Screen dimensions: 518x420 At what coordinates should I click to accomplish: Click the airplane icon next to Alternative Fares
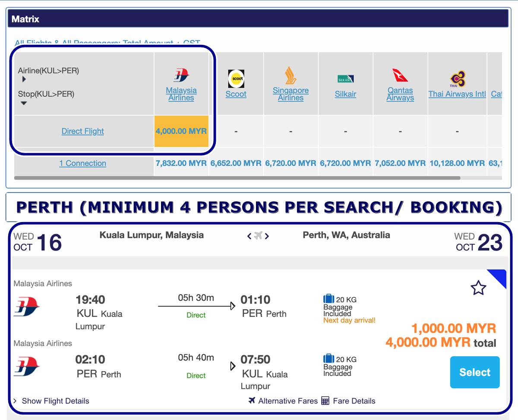(252, 401)
